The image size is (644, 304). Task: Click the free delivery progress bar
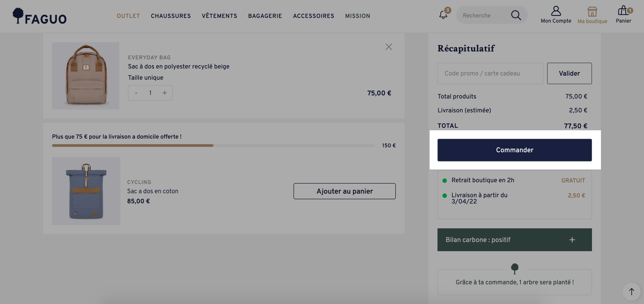point(213,146)
